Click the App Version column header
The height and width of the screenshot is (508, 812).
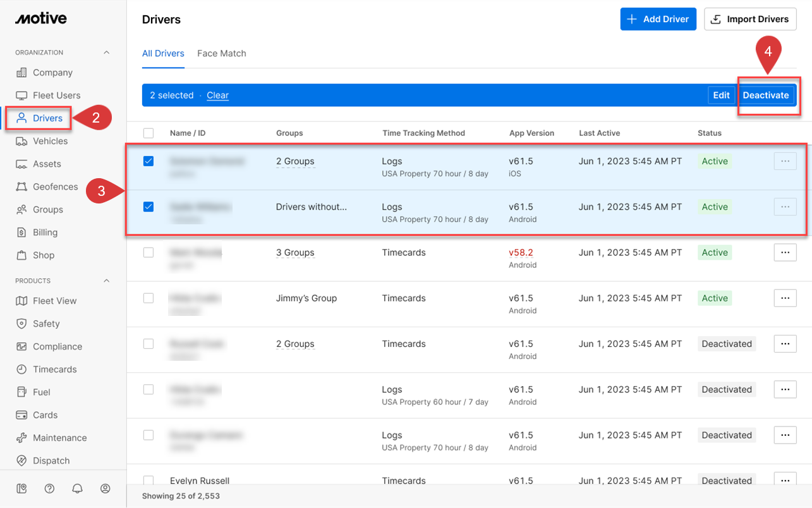click(531, 133)
